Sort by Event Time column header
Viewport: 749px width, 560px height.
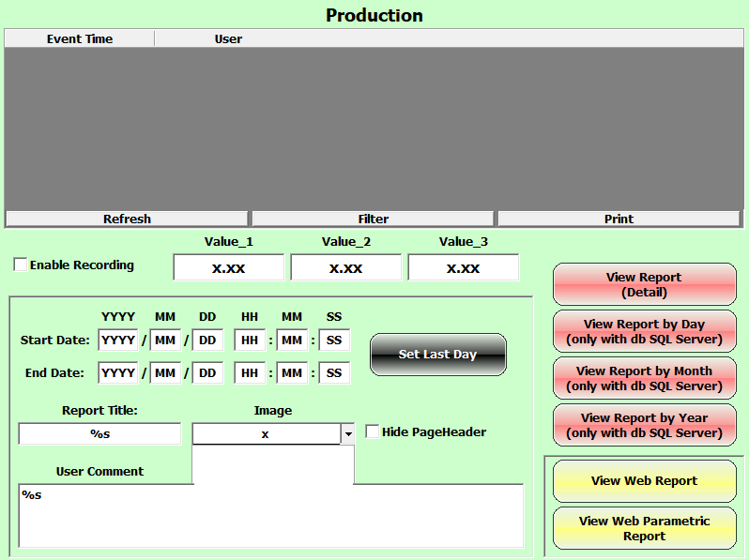tap(80, 38)
